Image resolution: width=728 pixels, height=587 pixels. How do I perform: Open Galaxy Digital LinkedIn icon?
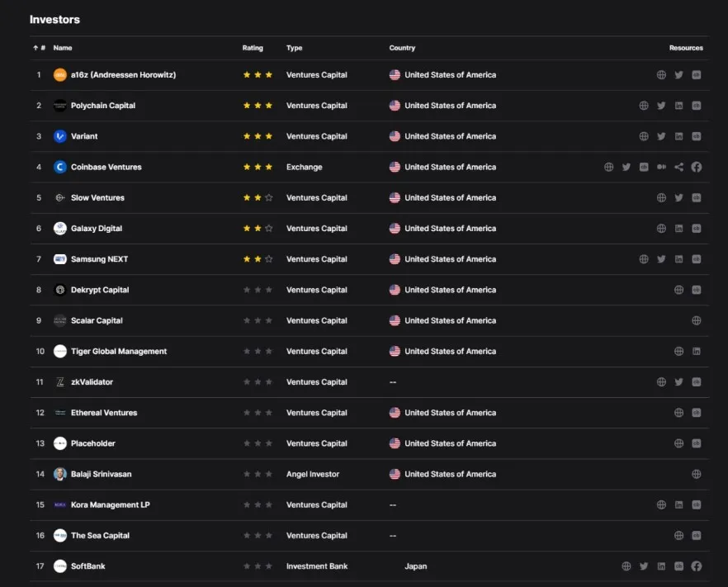pyautogui.click(x=678, y=228)
